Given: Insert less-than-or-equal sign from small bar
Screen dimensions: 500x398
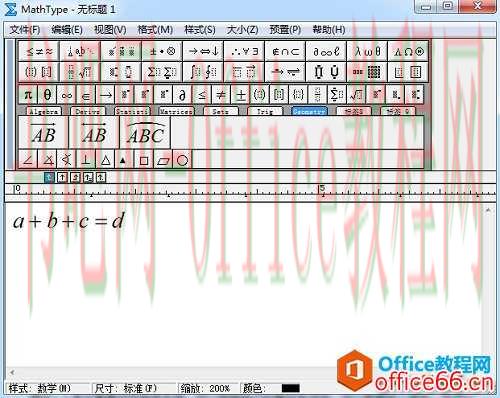Looking at the screenshot, I should pos(202,95).
